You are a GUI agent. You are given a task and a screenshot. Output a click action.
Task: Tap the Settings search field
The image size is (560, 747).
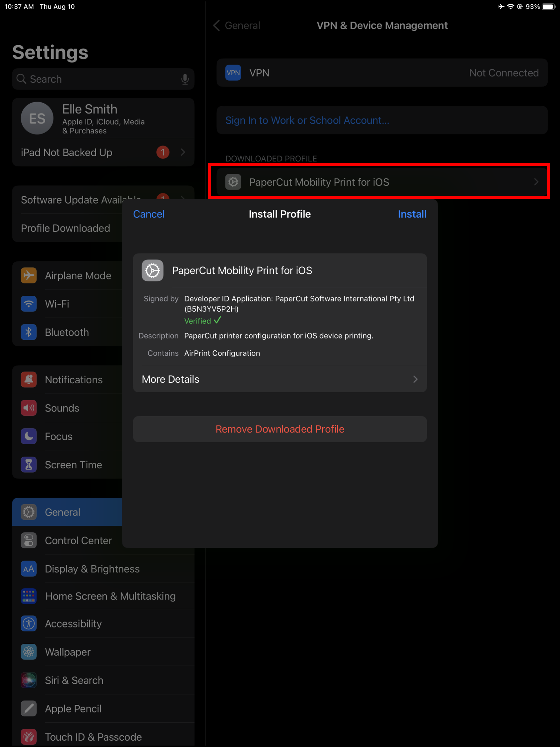coord(103,79)
